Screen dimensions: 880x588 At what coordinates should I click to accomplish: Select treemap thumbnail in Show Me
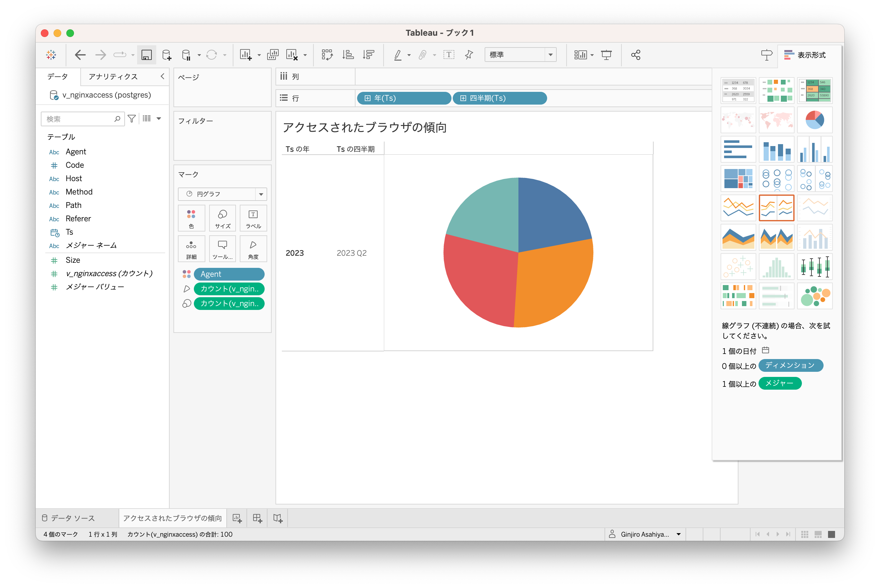coord(738,179)
